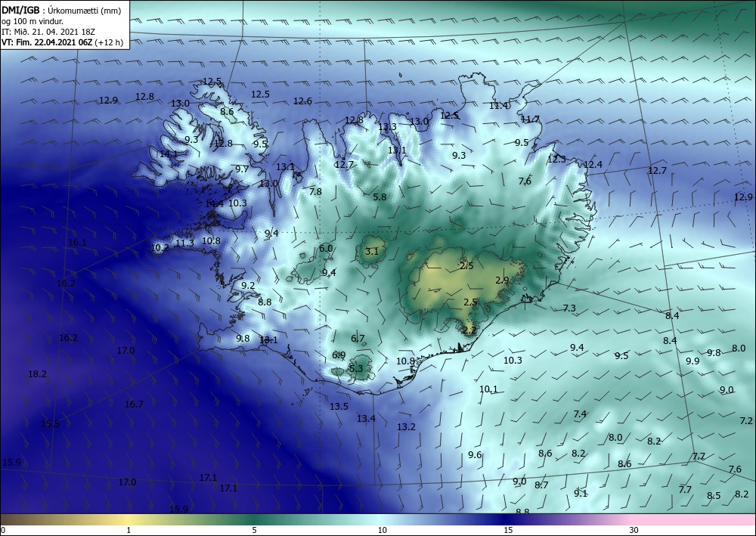
Task: Click the 7.4 value label
Action: (580, 414)
